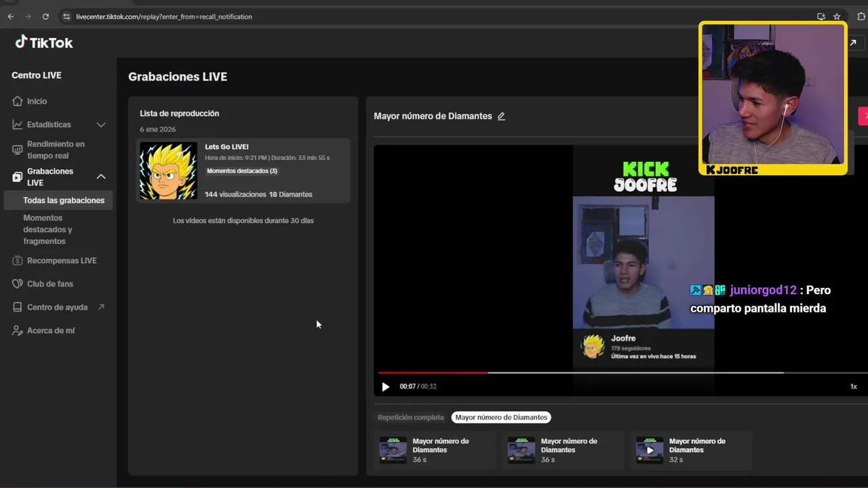
Task: Edit the title with the pencil icon
Action: (501, 117)
